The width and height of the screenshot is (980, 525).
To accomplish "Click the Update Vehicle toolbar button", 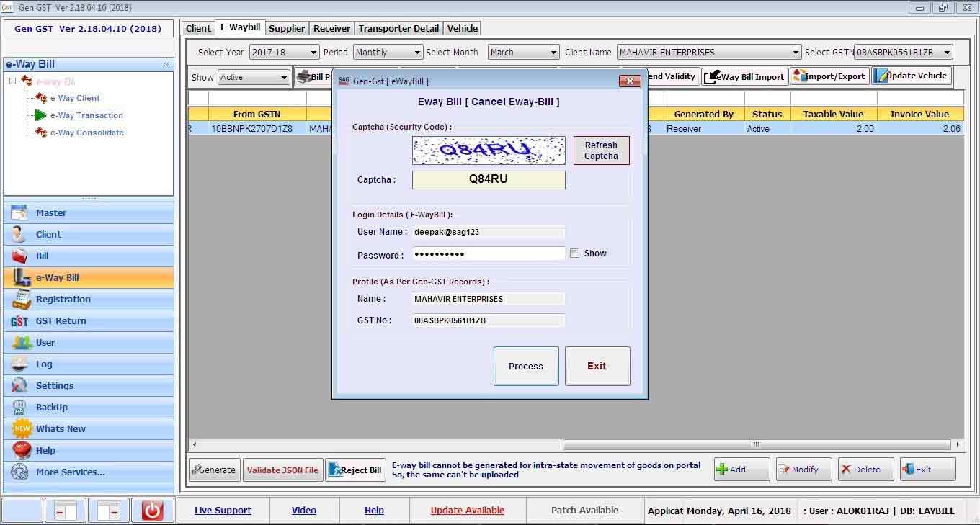I will pos(912,76).
